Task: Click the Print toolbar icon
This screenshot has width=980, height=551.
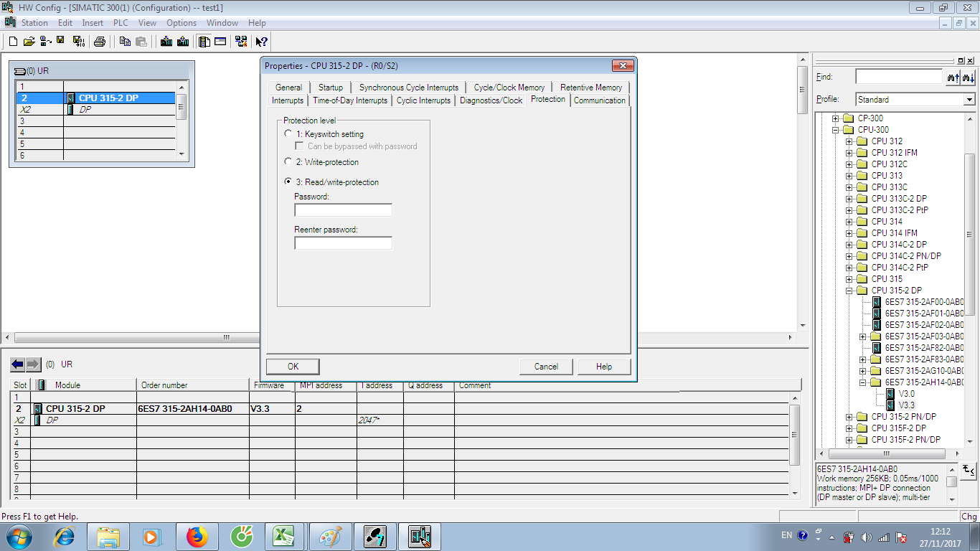Action: click(100, 42)
